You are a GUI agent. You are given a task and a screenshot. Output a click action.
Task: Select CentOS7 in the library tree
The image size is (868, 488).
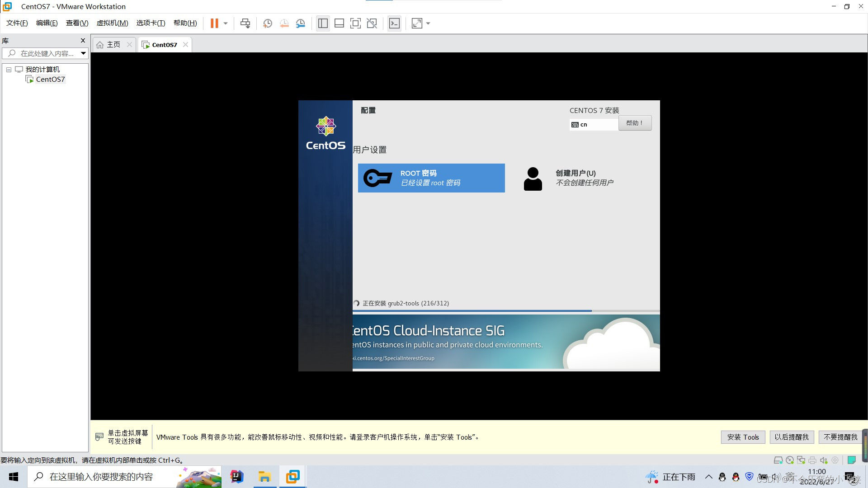[x=50, y=80]
